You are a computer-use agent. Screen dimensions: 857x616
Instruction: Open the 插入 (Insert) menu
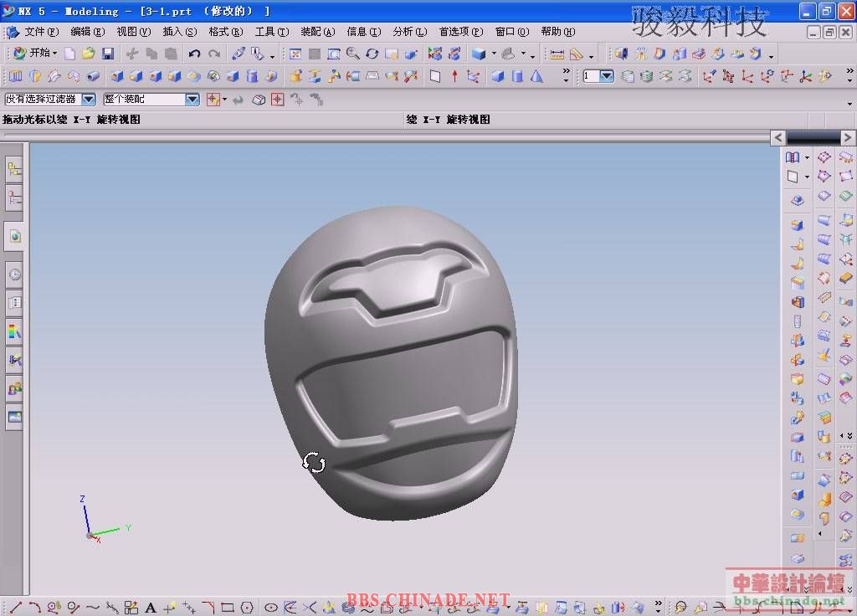point(180,32)
